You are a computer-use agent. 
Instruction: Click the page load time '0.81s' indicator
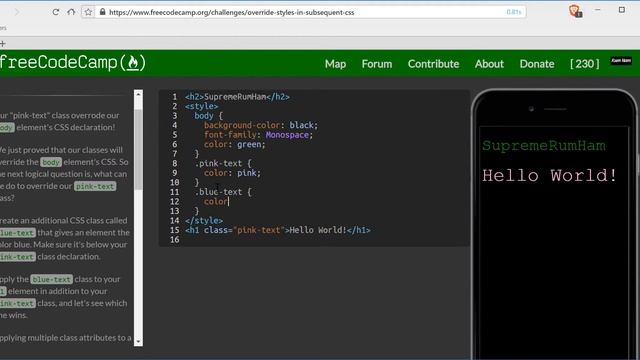pos(513,12)
